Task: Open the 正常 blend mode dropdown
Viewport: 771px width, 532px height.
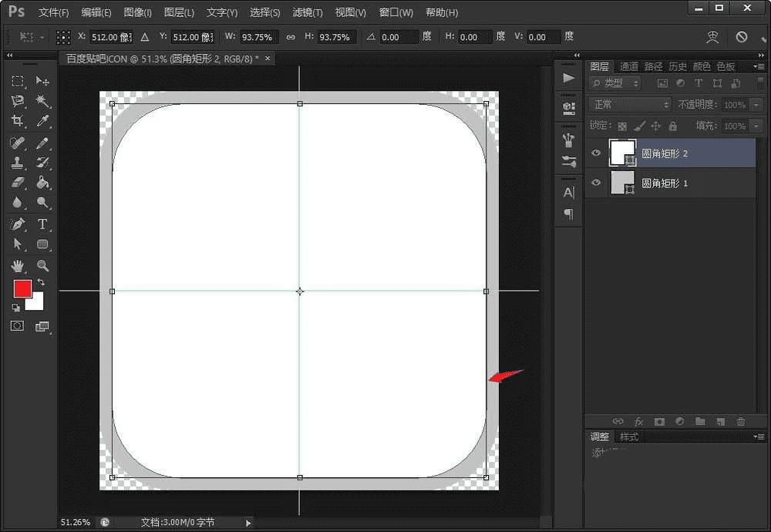Action: (x=630, y=104)
